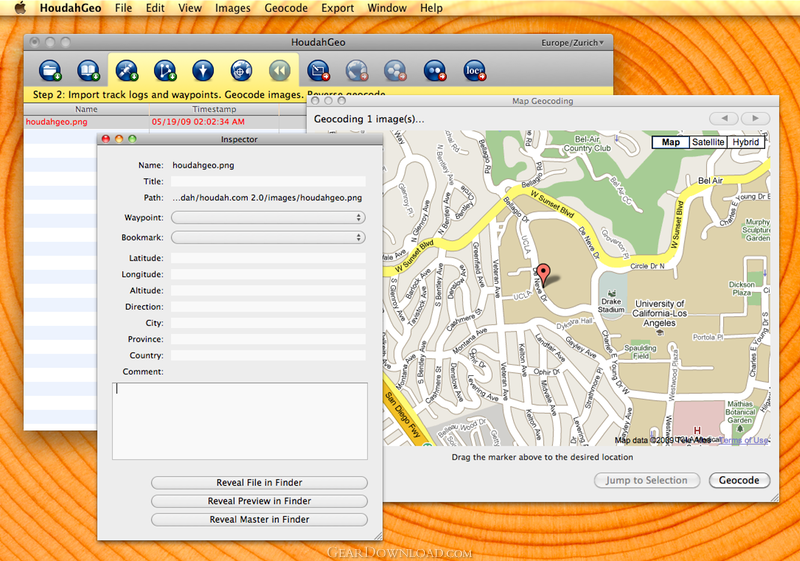Click the 05/19/09 02:02:34 AM timestamp cell
The image size is (800, 561).
(x=198, y=122)
